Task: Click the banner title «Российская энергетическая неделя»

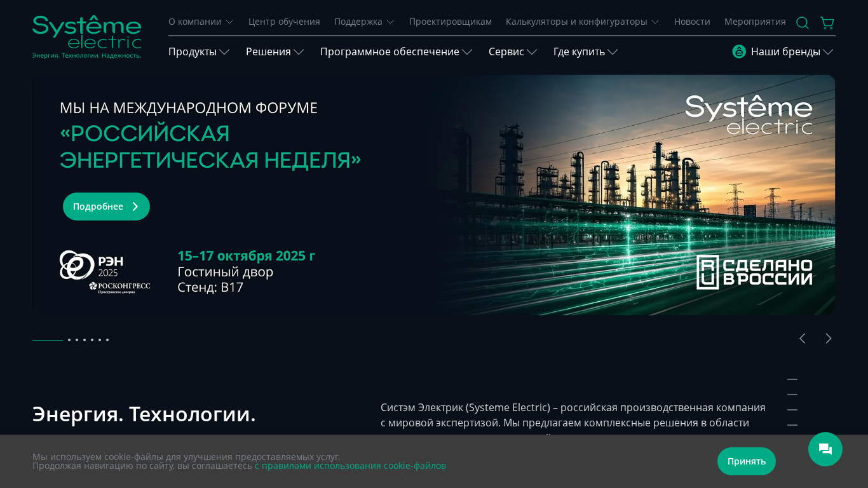Action: pyautogui.click(x=210, y=146)
